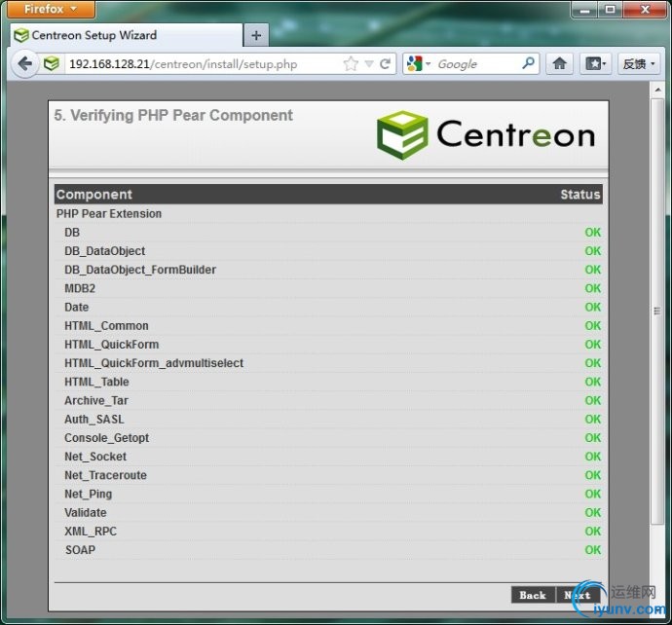The image size is (672, 625).
Task: Click the vertical scrollbar thumb
Action: click(x=657, y=311)
